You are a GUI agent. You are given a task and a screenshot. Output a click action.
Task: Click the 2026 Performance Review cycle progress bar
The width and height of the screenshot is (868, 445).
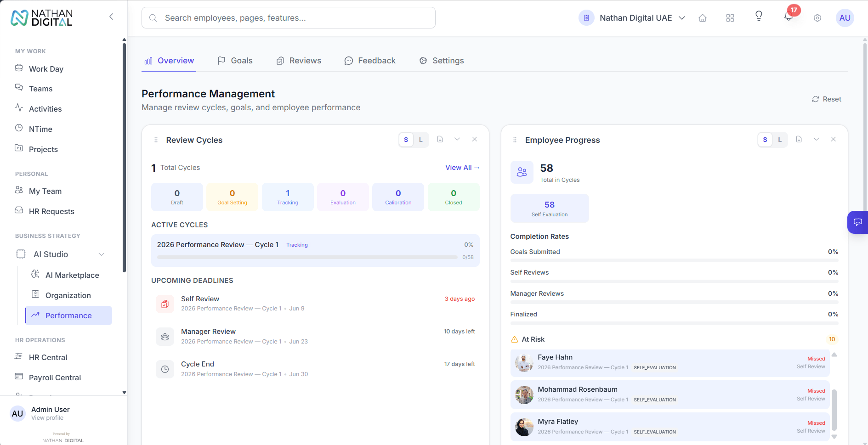click(x=307, y=257)
